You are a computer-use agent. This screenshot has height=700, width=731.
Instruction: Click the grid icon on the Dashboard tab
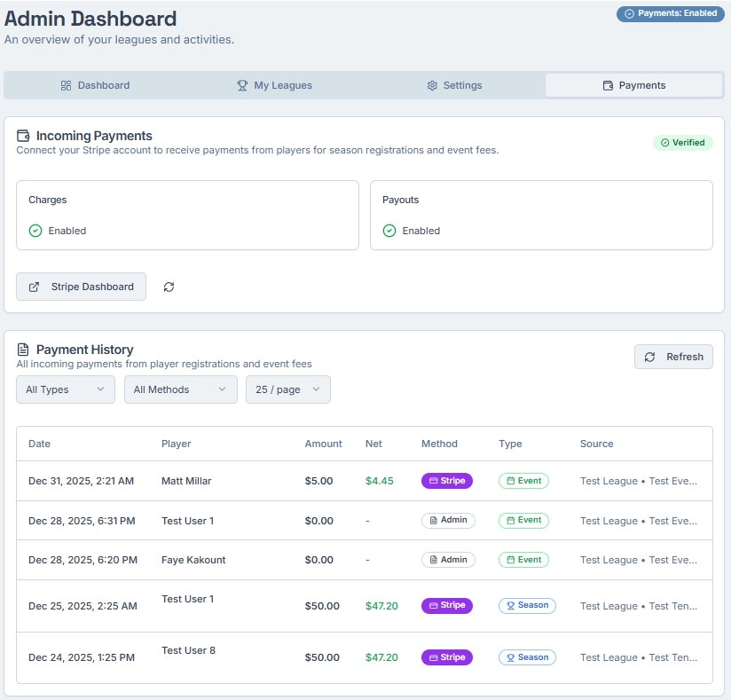(66, 85)
